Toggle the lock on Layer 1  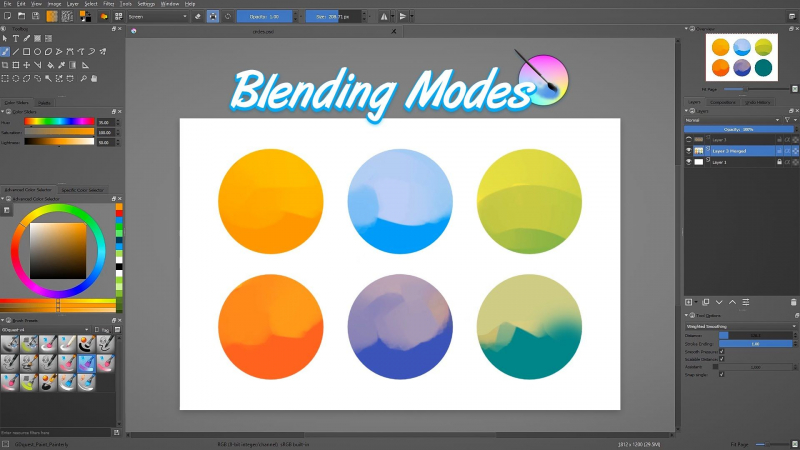click(779, 162)
